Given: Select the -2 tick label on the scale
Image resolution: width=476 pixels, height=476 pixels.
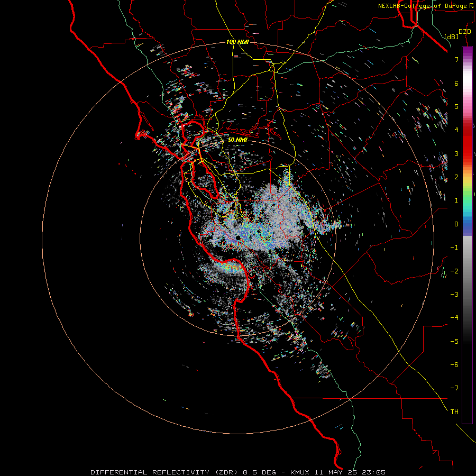Looking at the screenshot, I should point(454,271).
